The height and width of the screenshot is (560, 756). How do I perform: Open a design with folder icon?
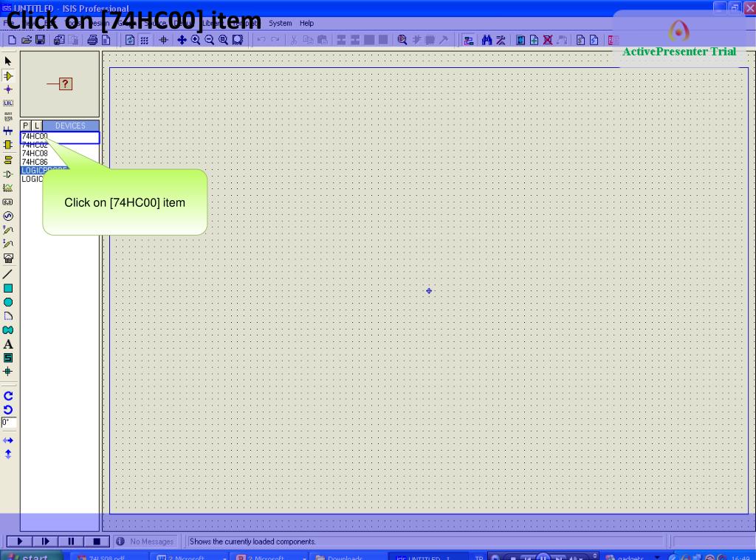tap(27, 40)
